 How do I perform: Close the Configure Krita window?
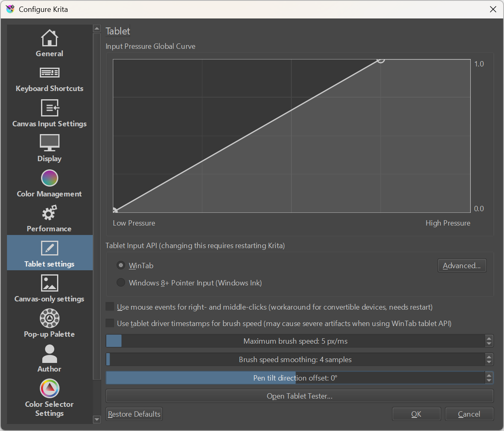(493, 9)
